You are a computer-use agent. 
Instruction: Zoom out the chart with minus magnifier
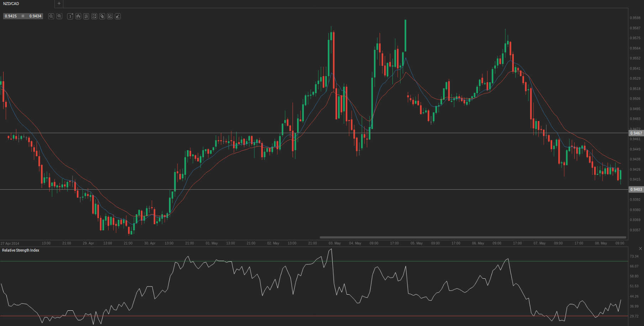(x=51, y=16)
